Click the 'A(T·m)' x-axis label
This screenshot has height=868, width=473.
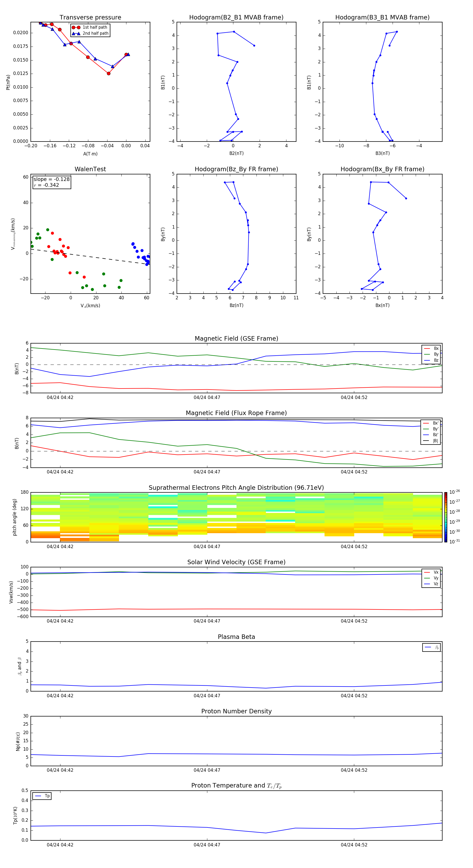[x=90, y=154]
